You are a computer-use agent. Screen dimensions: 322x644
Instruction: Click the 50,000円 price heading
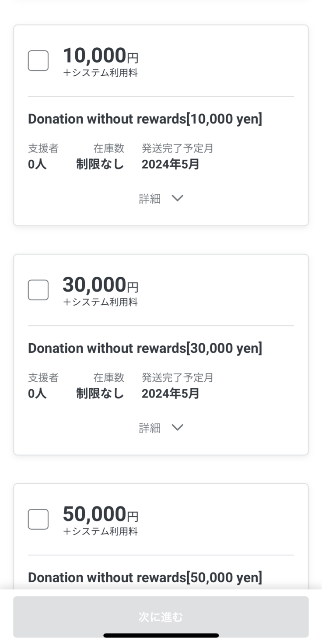pyautogui.click(x=100, y=515)
